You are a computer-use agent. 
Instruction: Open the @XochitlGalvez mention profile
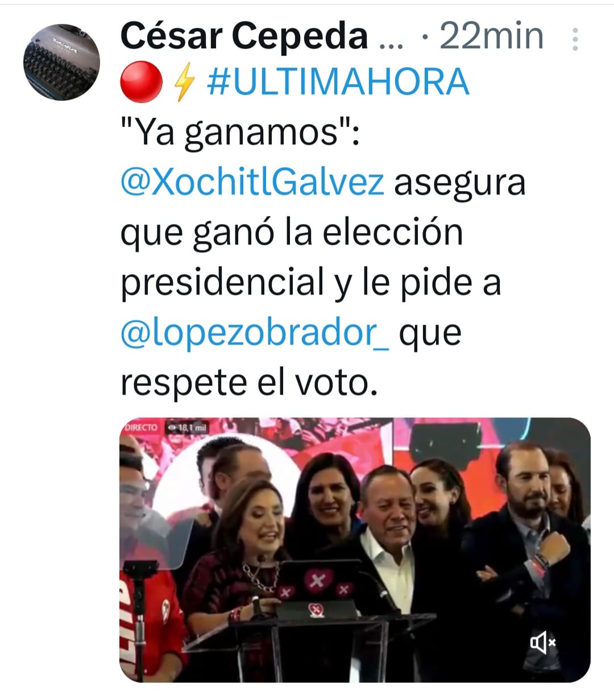coord(252,183)
